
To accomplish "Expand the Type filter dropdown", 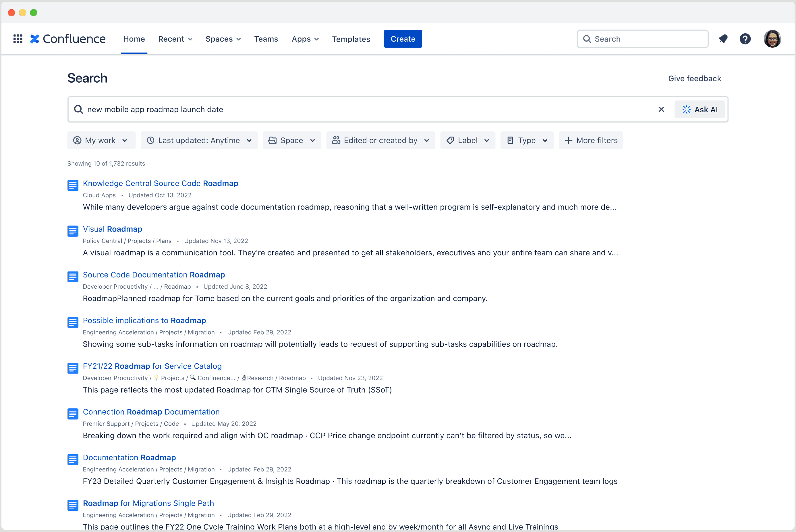I will pos(526,140).
